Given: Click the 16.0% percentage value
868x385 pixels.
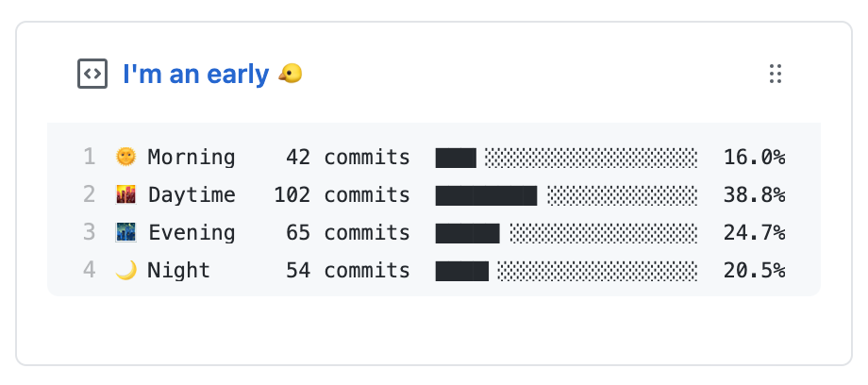Looking at the screenshot, I should (x=754, y=158).
